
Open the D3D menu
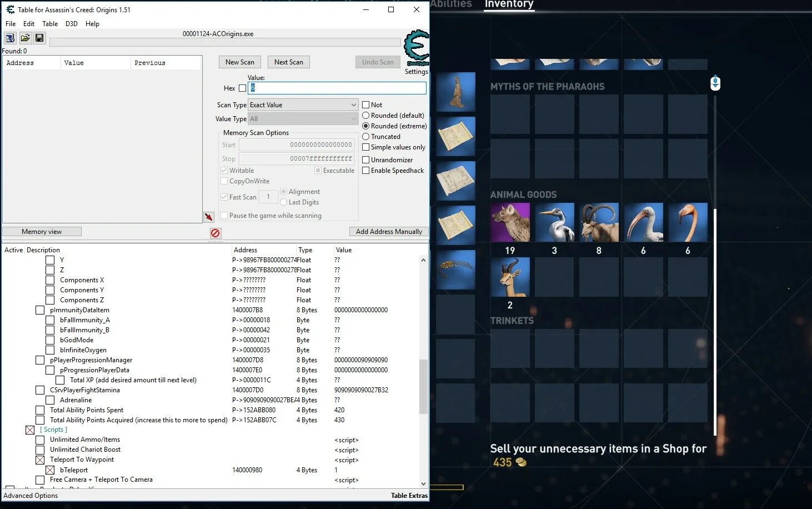71,24
